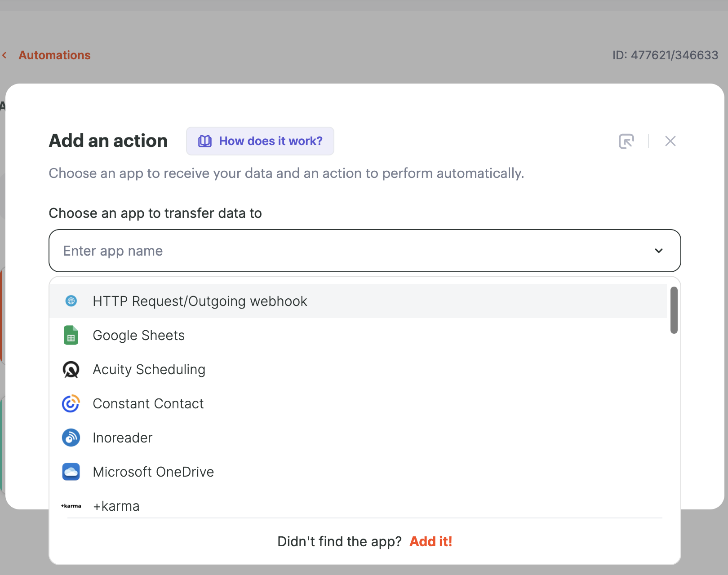
Task: Click the ID: 477621/346633 text
Action: [665, 55]
